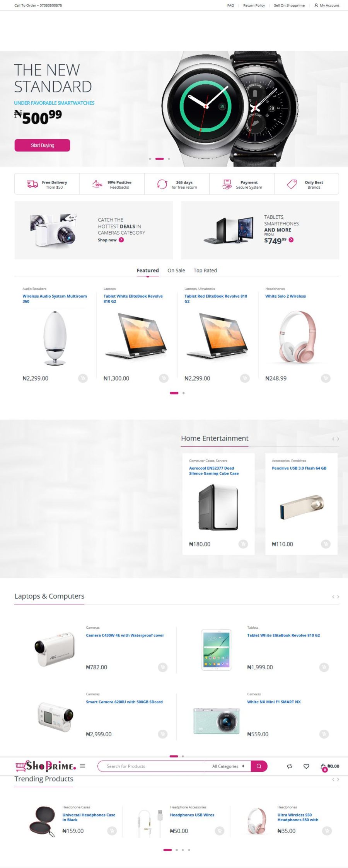Go to previous Laptops & Computers arrow
This screenshot has width=348, height=868.
coord(333,597)
